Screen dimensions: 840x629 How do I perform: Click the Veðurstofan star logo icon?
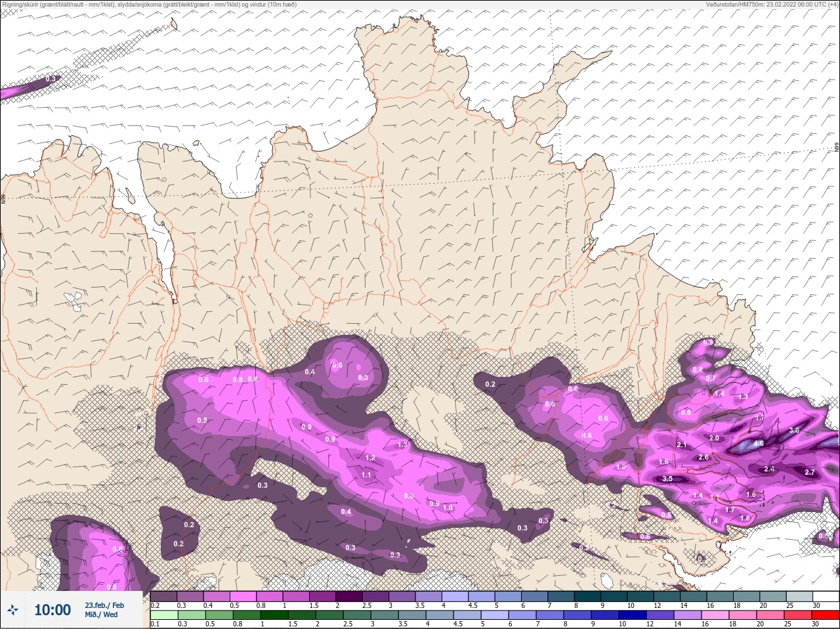point(12,610)
